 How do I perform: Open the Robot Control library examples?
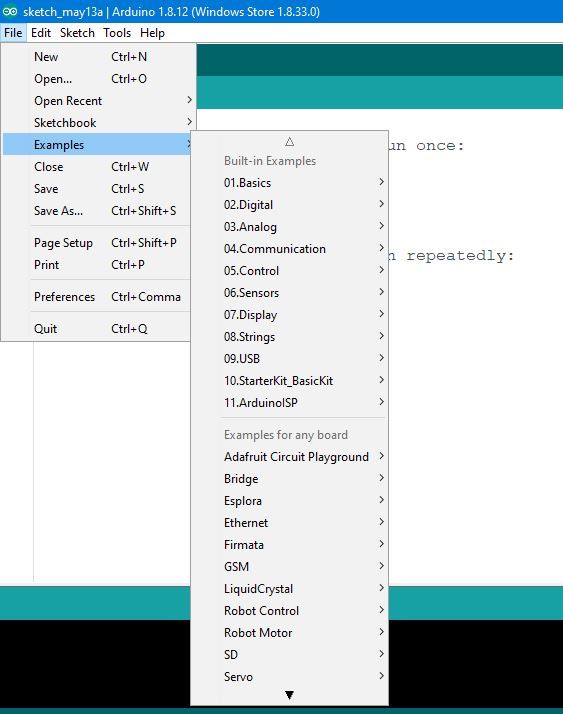point(289,610)
